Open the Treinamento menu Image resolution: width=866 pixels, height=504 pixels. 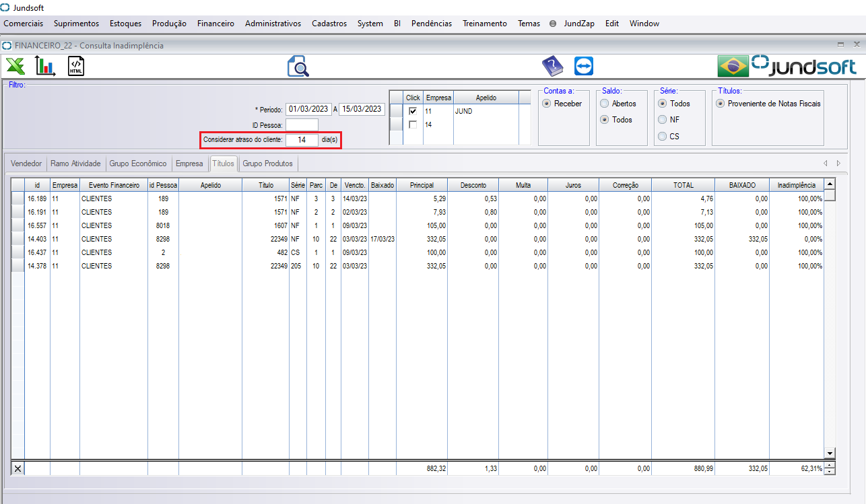485,24
